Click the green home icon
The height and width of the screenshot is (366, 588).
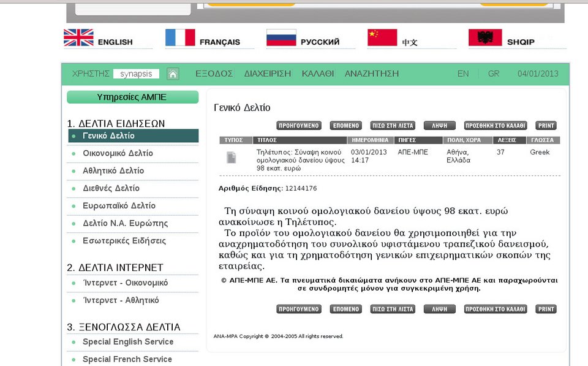click(173, 74)
